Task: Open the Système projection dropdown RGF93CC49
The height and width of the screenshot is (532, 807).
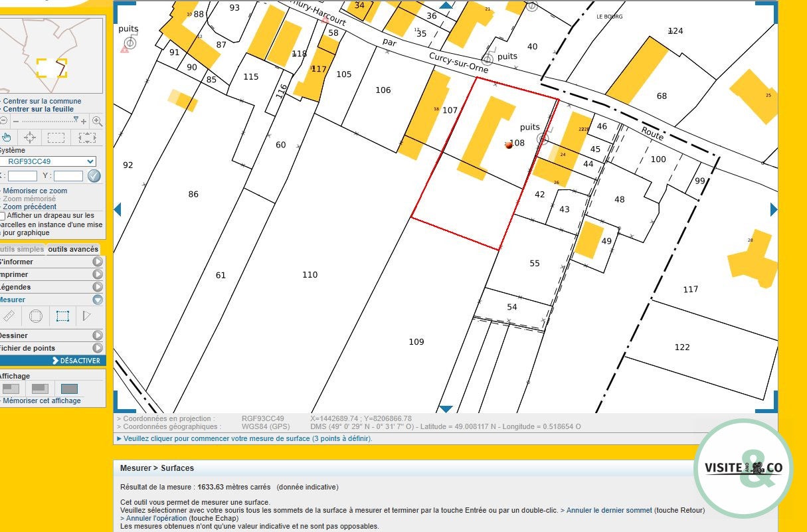Action: pos(46,161)
